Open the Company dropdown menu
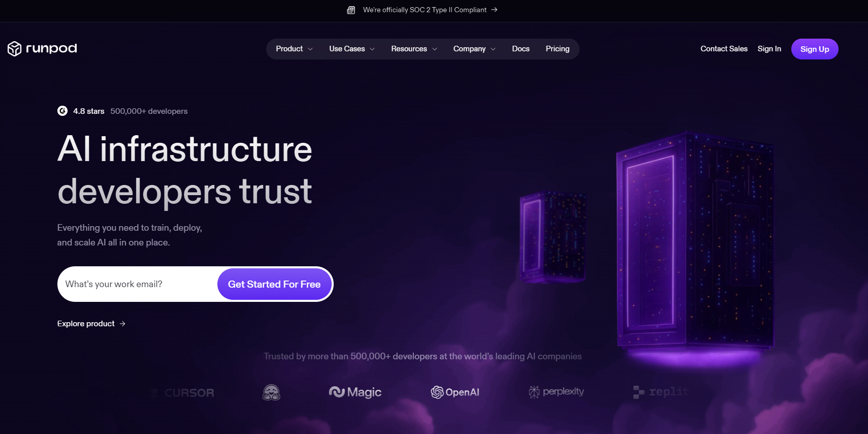 [x=474, y=49]
